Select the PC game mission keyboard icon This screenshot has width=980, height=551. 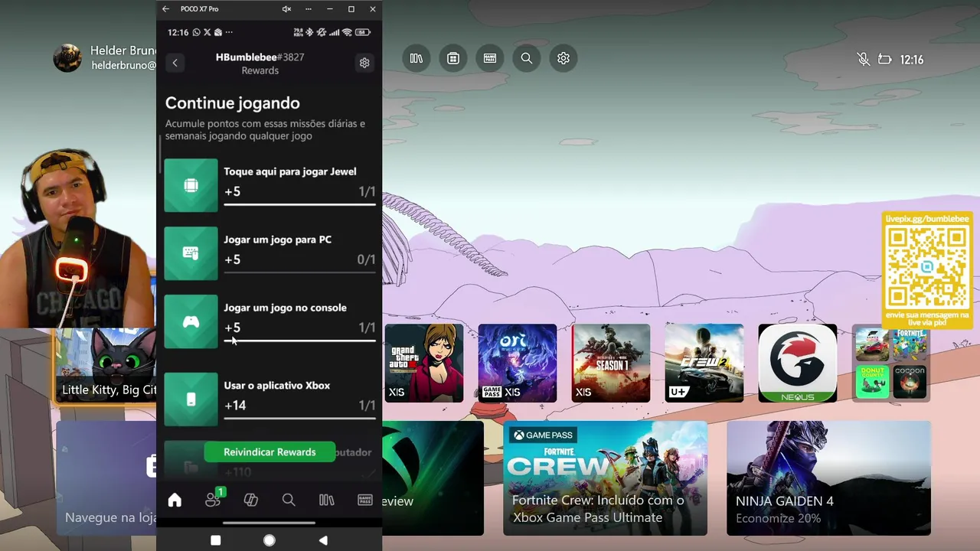click(191, 253)
